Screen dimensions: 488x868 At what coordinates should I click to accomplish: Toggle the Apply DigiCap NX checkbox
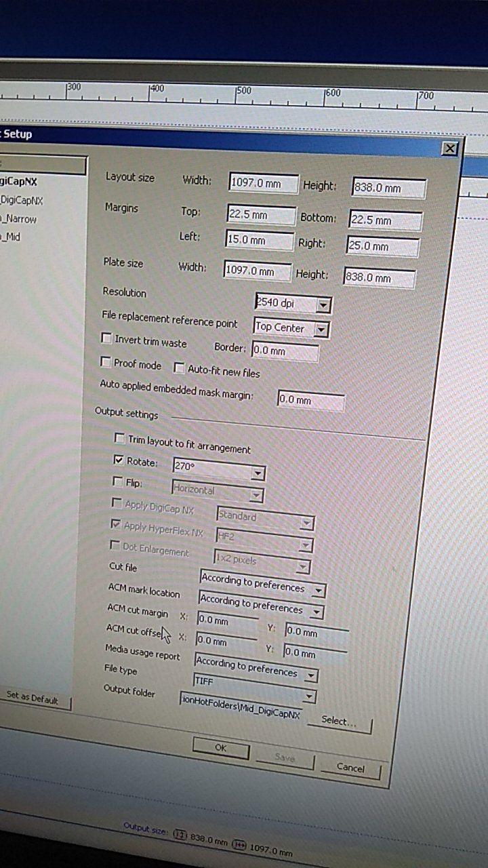coord(117,504)
